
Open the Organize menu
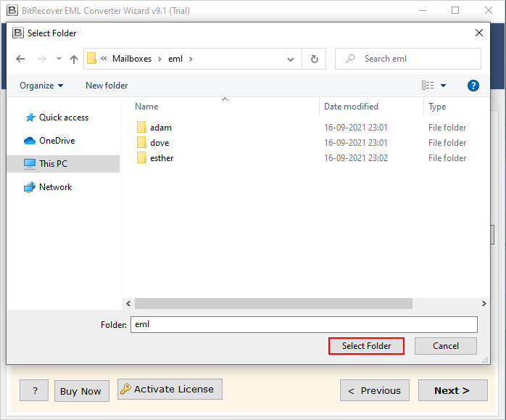pyautogui.click(x=41, y=86)
